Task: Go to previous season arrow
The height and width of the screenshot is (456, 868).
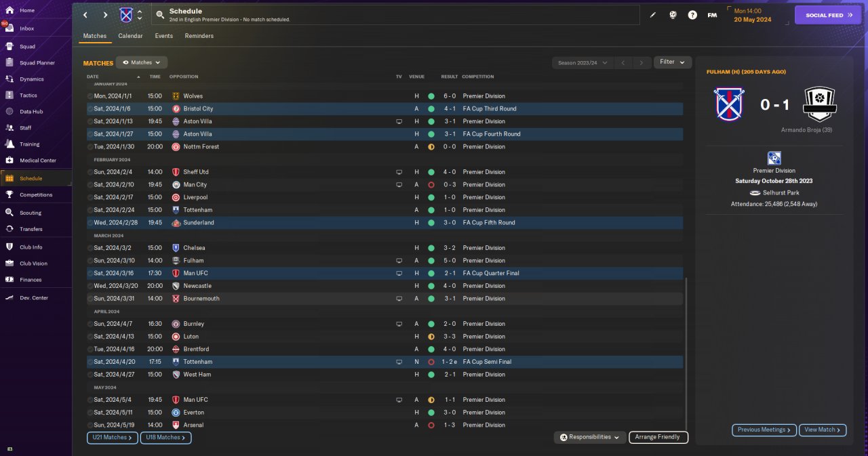Action: 623,62
